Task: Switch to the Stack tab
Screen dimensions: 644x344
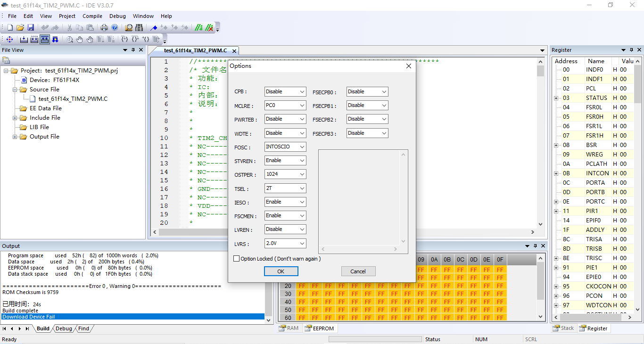Action: coord(563,328)
